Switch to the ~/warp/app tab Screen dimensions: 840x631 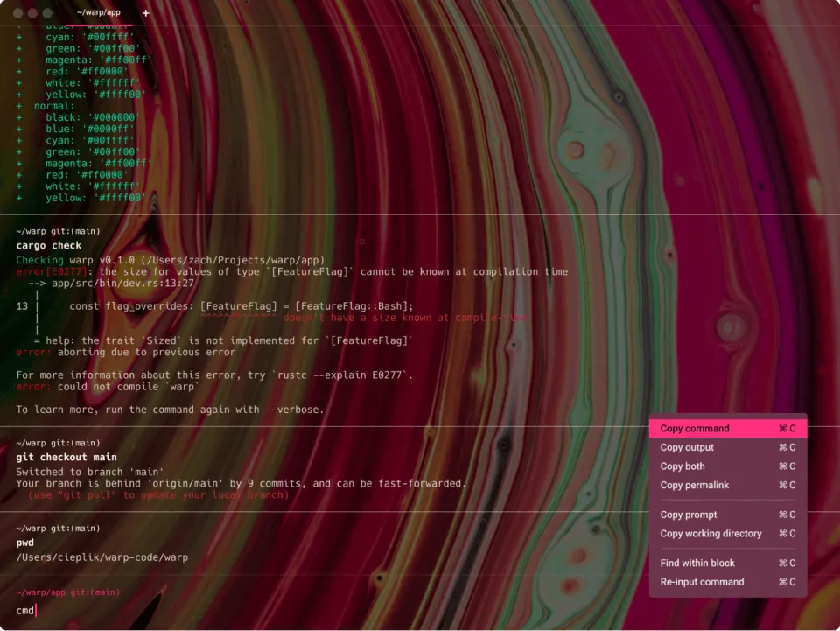100,12
